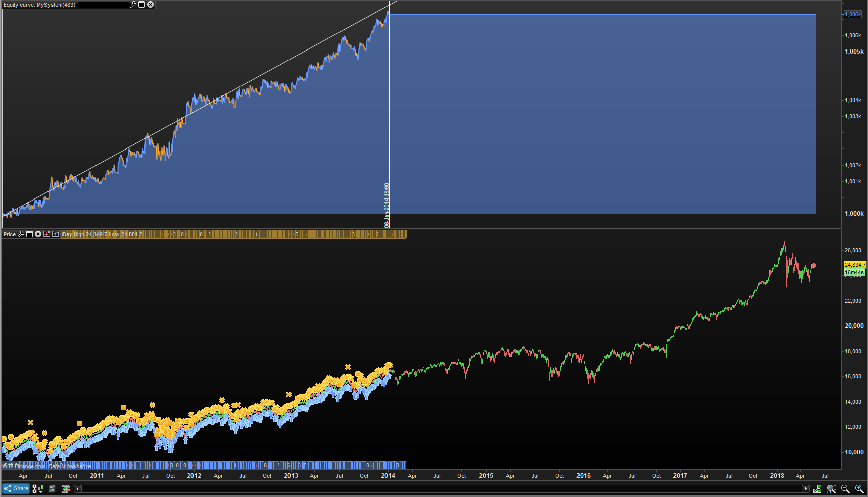Screen dimensions: 868x497
Task: Click the 2012 year label on time axis
Action: [x=194, y=476]
